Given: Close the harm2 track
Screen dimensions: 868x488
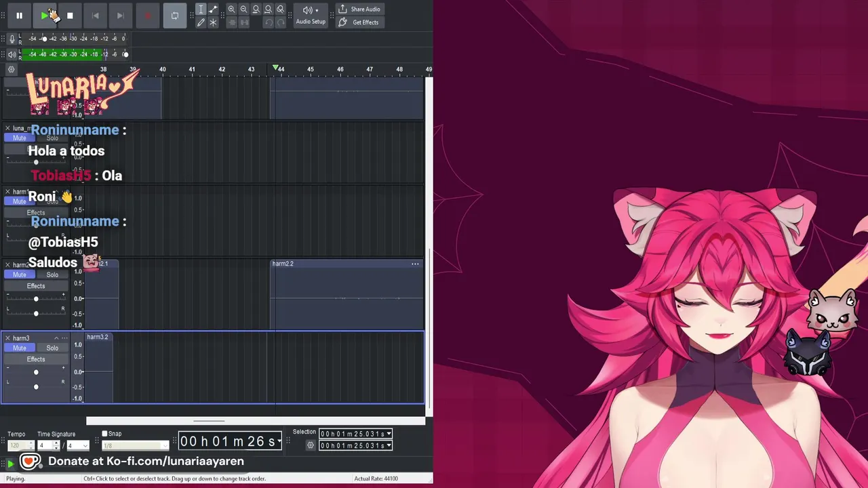Looking at the screenshot, I should pos(7,264).
